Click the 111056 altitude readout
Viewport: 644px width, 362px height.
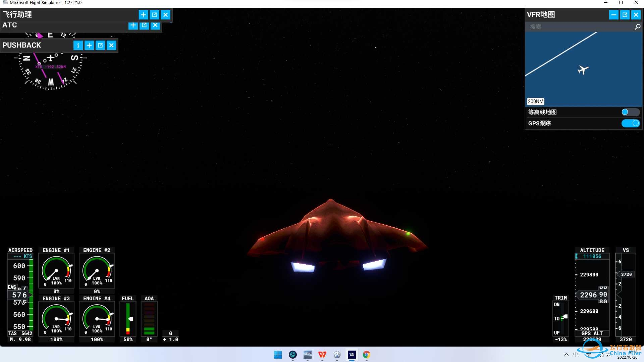coord(592,256)
